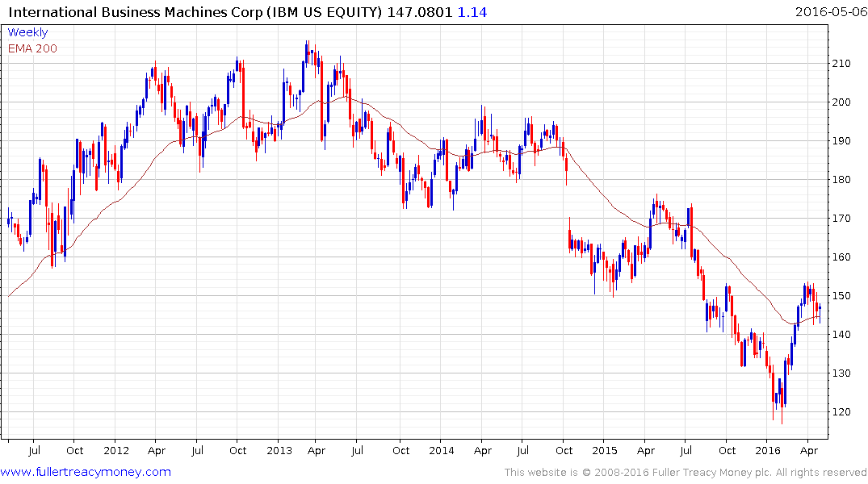The width and height of the screenshot is (868, 484).
Task: Click the date 2016-05-06 at top right
Action: [831, 12]
